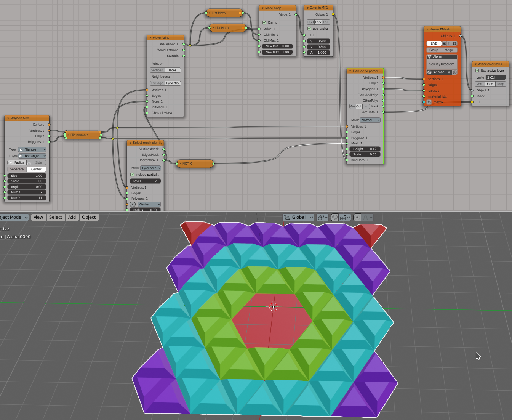Click the Alpha triangle icon in Viewer BMesh
The image size is (512, 420).
[429, 56]
